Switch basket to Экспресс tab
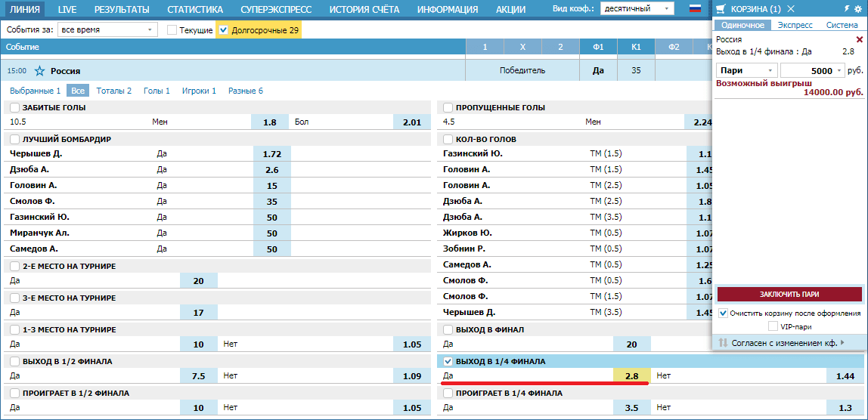Viewport: 868px width, 420px height. 795,25
